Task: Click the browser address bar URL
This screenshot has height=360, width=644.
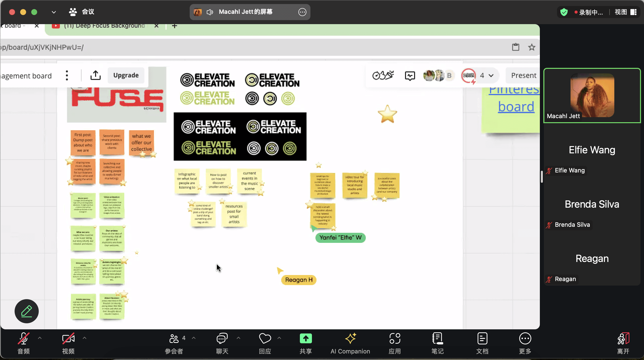Action: (43, 47)
